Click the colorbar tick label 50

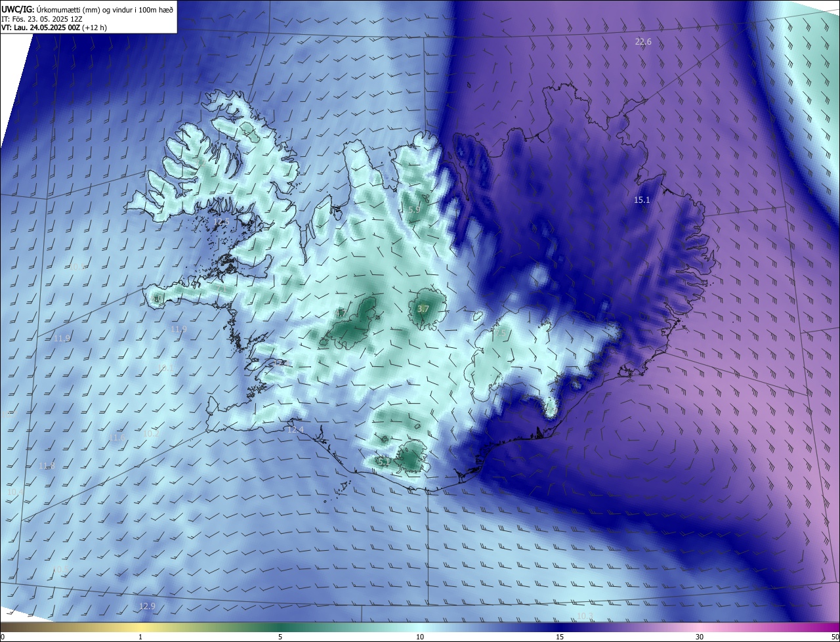(x=835, y=637)
